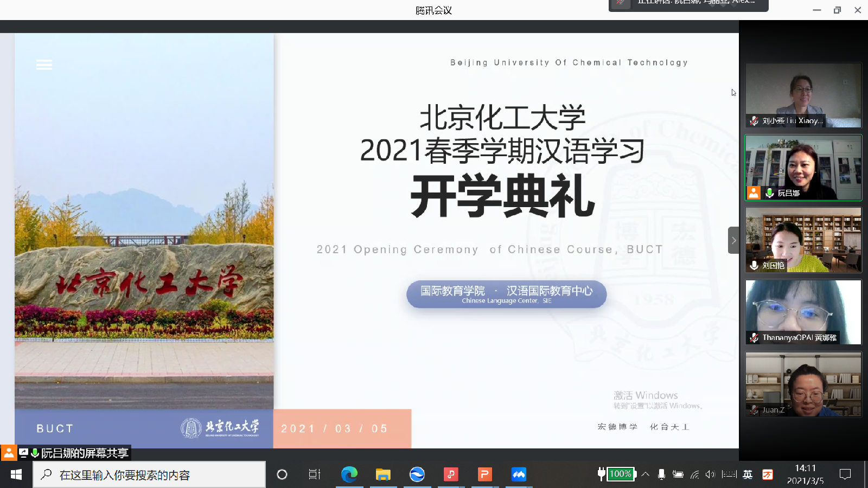Click the 阮吕娜的屏幕共享 sharing label

[85, 453]
